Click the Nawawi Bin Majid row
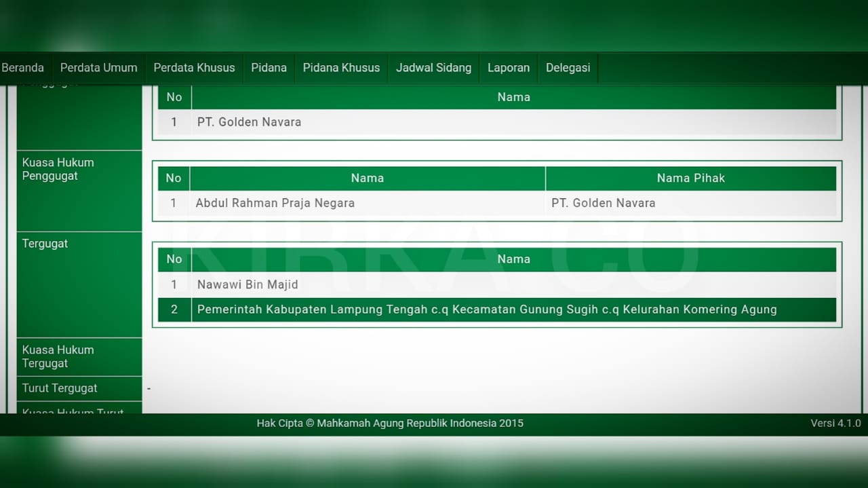The width and height of the screenshot is (868, 488). (x=248, y=285)
